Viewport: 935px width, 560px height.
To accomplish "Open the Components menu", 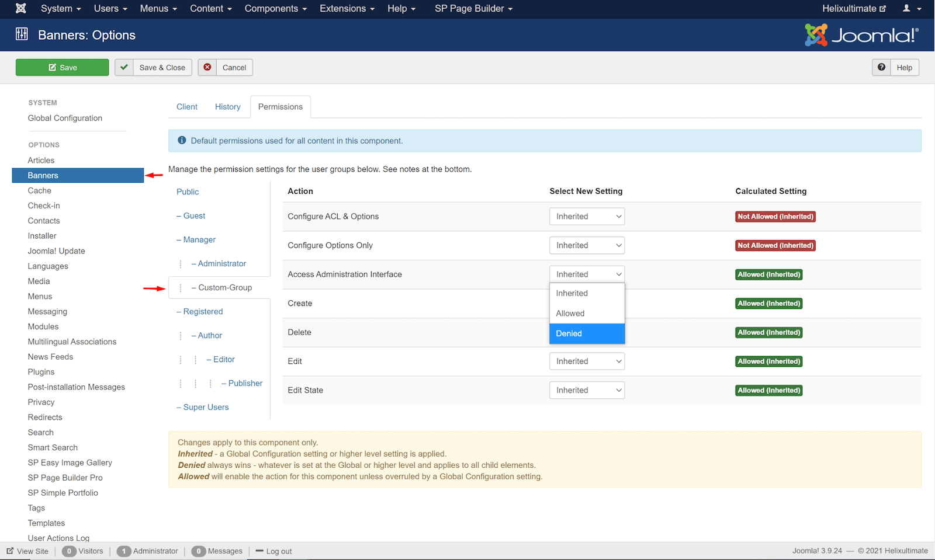I will coord(275,8).
